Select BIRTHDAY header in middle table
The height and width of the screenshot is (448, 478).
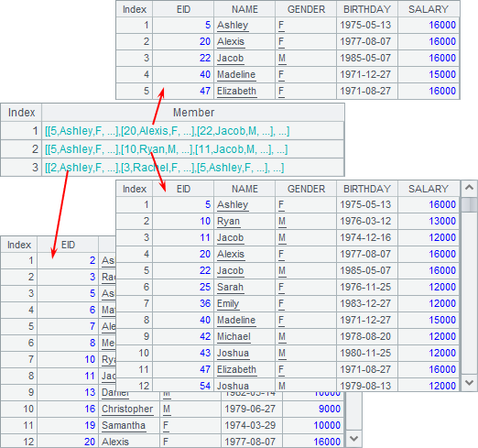coord(367,189)
